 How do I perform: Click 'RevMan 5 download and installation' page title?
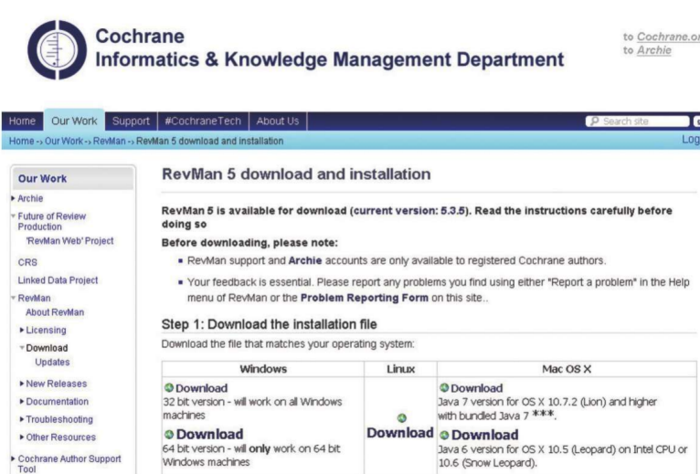296,174
